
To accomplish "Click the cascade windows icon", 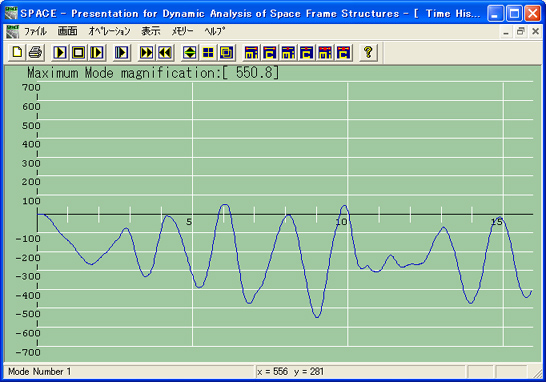I will coord(226,53).
